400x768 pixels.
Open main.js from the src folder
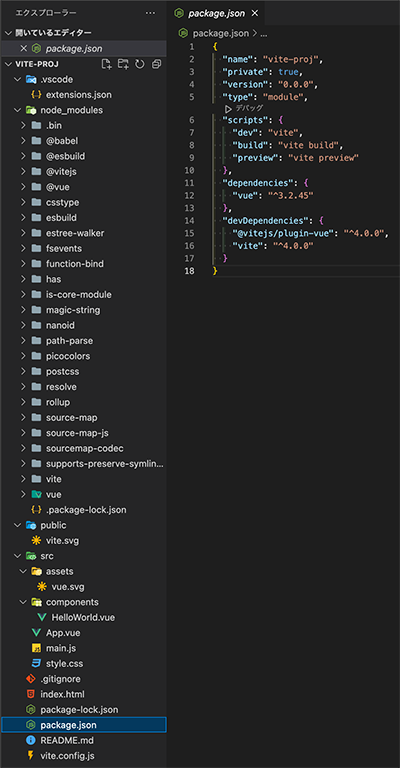point(83,648)
